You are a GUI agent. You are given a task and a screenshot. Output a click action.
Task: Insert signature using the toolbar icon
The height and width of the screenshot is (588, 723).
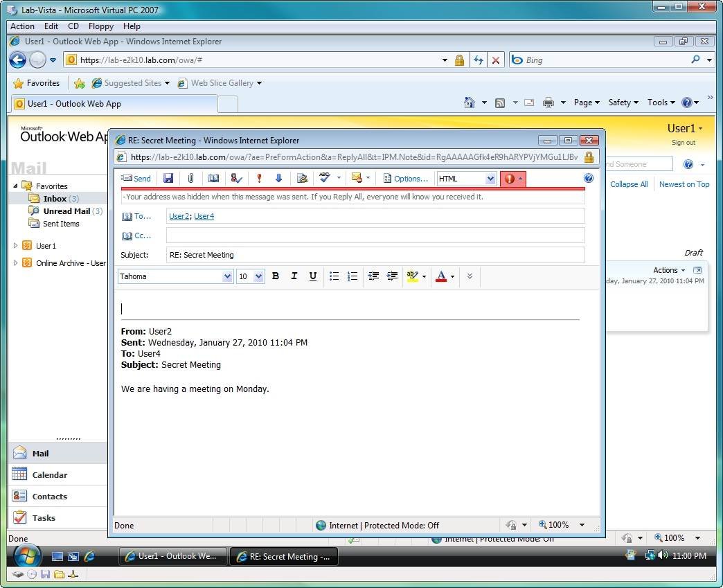click(x=301, y=179)
